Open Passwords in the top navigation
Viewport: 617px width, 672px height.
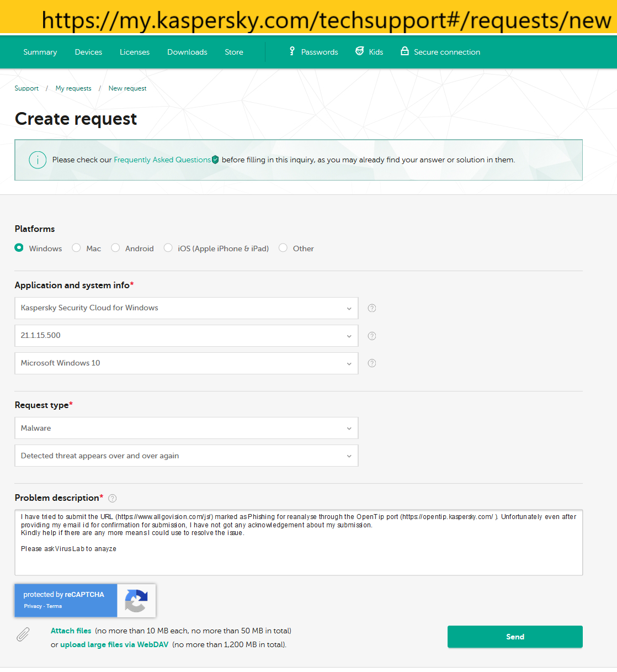point(320,52)
